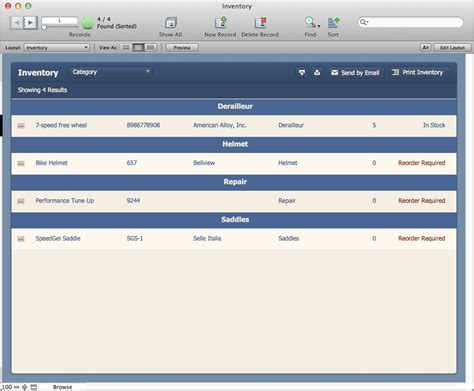Click the record slider handle
This screenshot has width=474, height=391.
coord(44,28)
